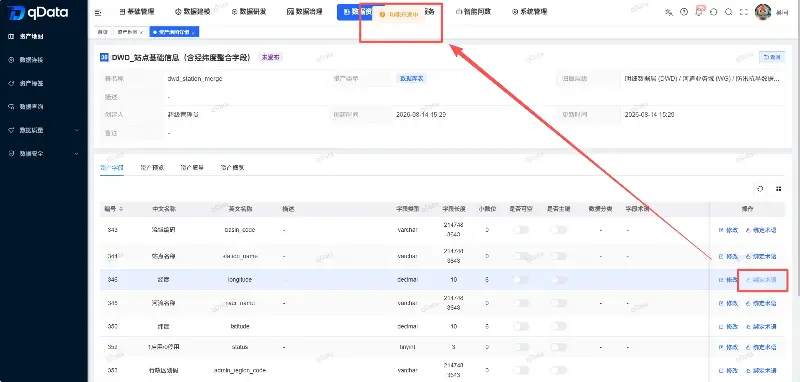
Task: Collapse sidebar using the hamburger icon
Action: click(98, 12)
